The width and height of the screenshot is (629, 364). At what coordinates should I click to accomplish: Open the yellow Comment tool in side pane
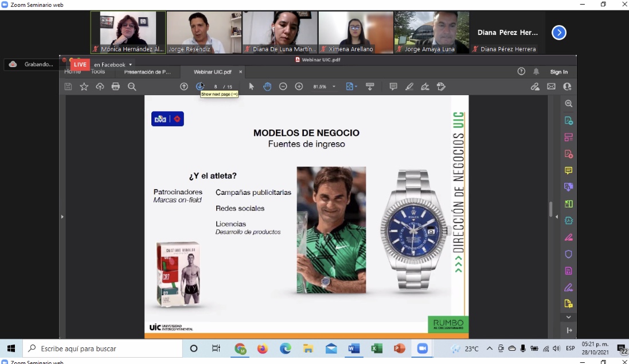(x=568, y=171)
